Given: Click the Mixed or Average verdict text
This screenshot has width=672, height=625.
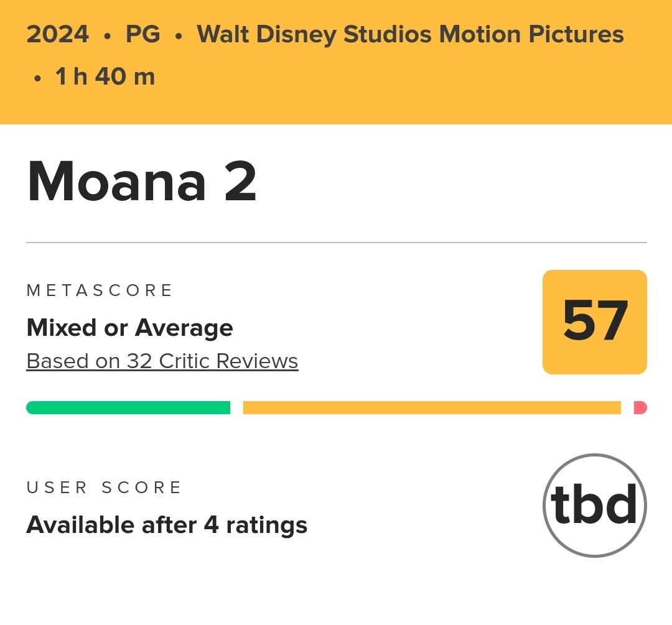Looking at the screenshot, I should pos(129,328).
